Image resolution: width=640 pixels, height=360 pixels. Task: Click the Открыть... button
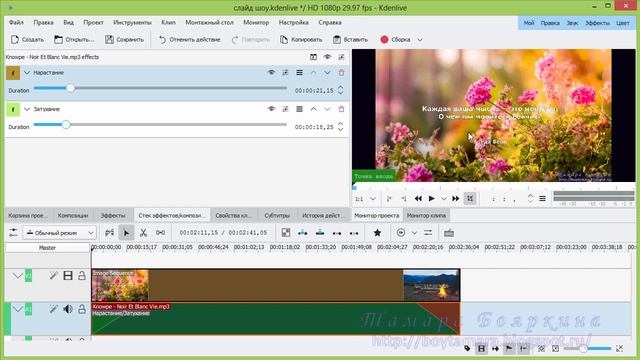(74, 40)
